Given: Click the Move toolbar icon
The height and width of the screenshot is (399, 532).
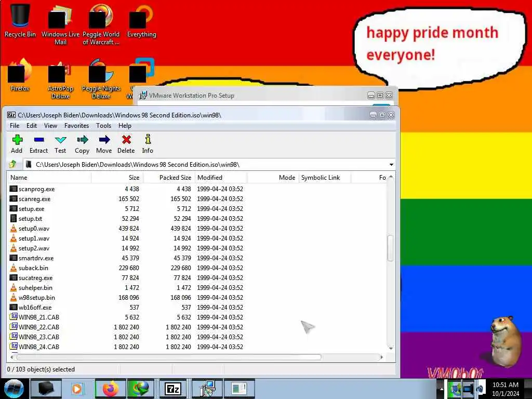Looking at the screenshot, I should point(104,140).
